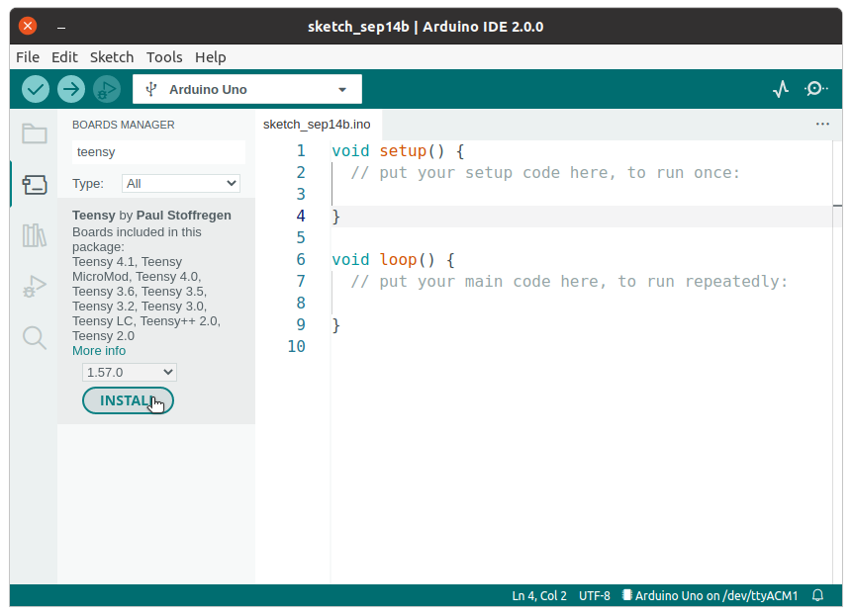Open the Search sidebar icon
The width and height of the screenshot is (852, 616).
[34, 338]
